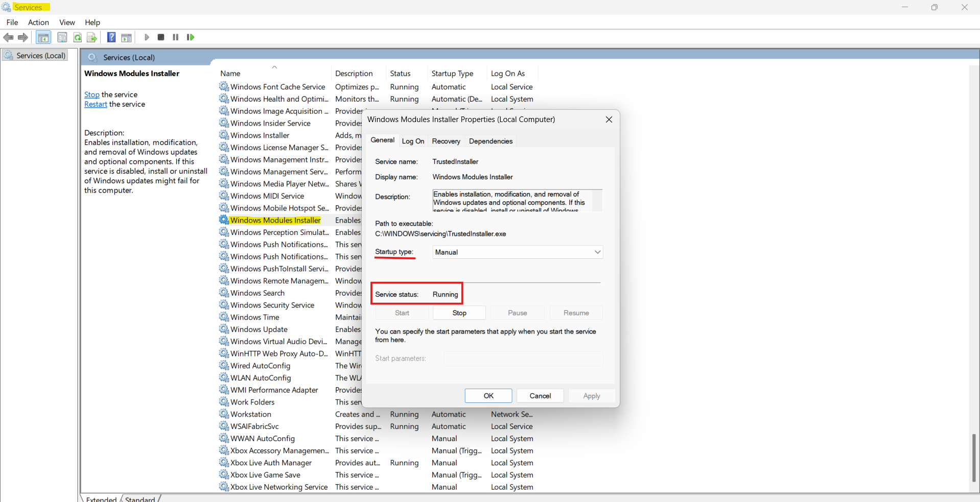Click the Pause Service toolbar icon
The height and width of the screenshot is (502, 980).
click(x=176, y=37)
